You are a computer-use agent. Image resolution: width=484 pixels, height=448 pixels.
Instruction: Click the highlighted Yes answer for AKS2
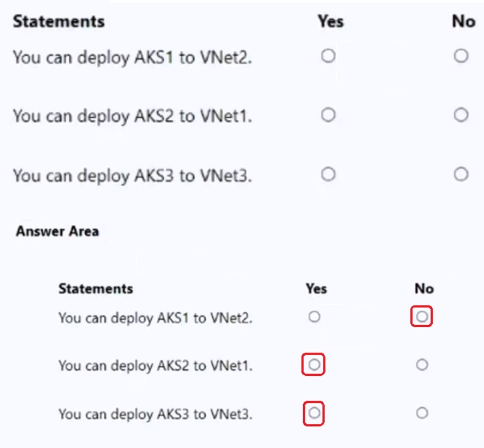click(313, 365)
